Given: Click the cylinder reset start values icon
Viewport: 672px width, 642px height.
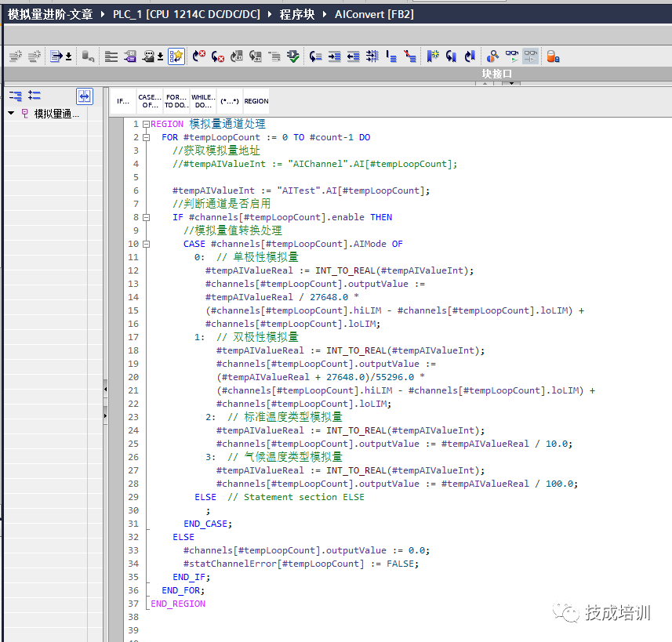Looking at the screenshot, I should pos(88,56).
